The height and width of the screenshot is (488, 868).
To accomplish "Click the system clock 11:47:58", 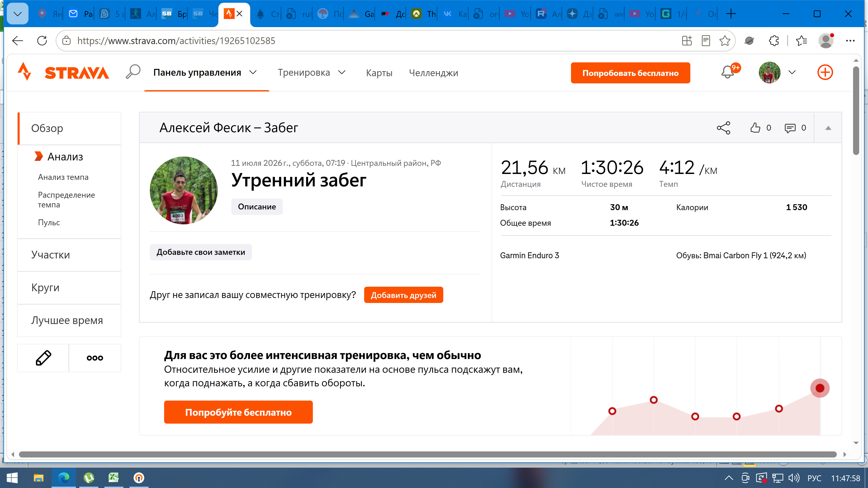I will (845, 478).
